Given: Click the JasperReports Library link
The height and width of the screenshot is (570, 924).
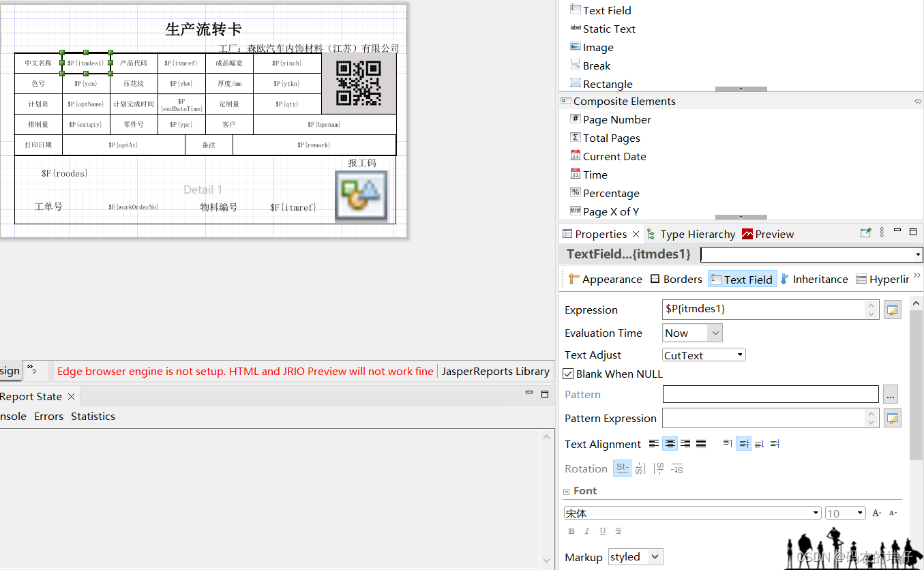Looking at the screenshot, I should pyautogui.click(x=496, y=372).
